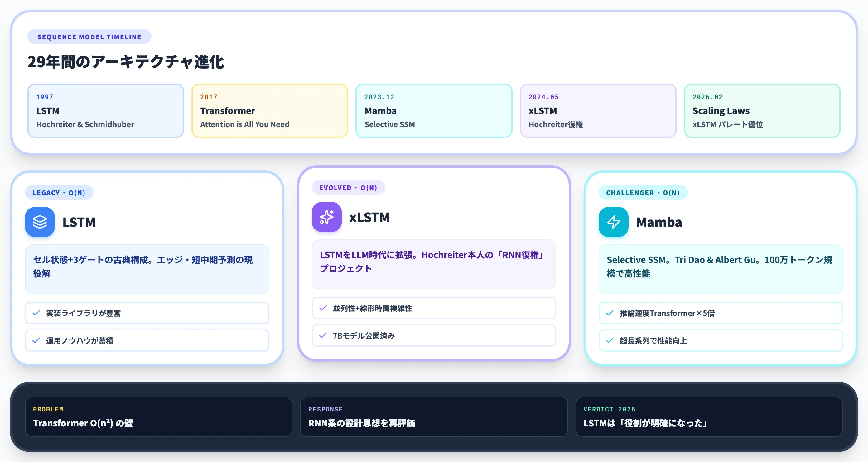Click checkmark beside 7Bモデル公開済み

[x=323, y=335]
